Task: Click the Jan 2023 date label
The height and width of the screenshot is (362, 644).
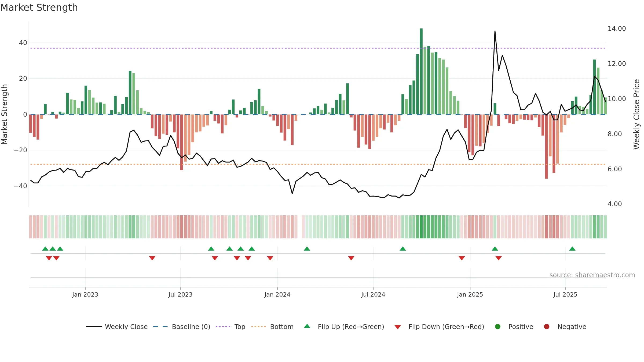Action: 85,294
